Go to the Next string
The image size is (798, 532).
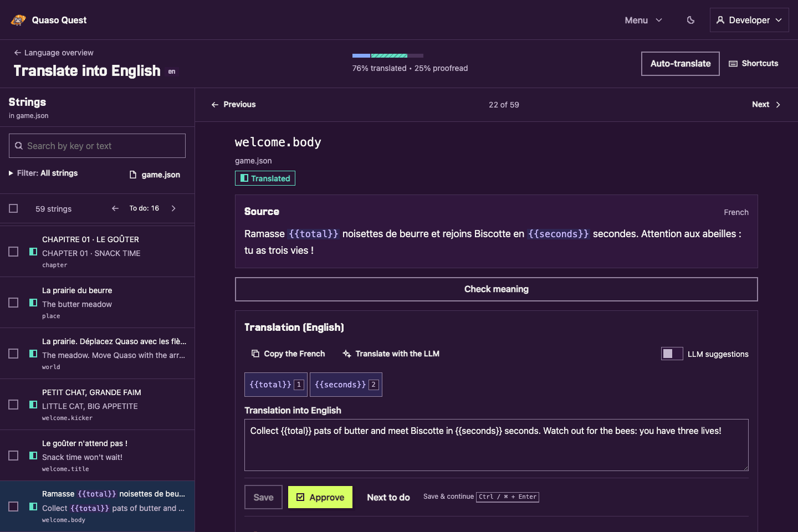click(x=766, y=104)
